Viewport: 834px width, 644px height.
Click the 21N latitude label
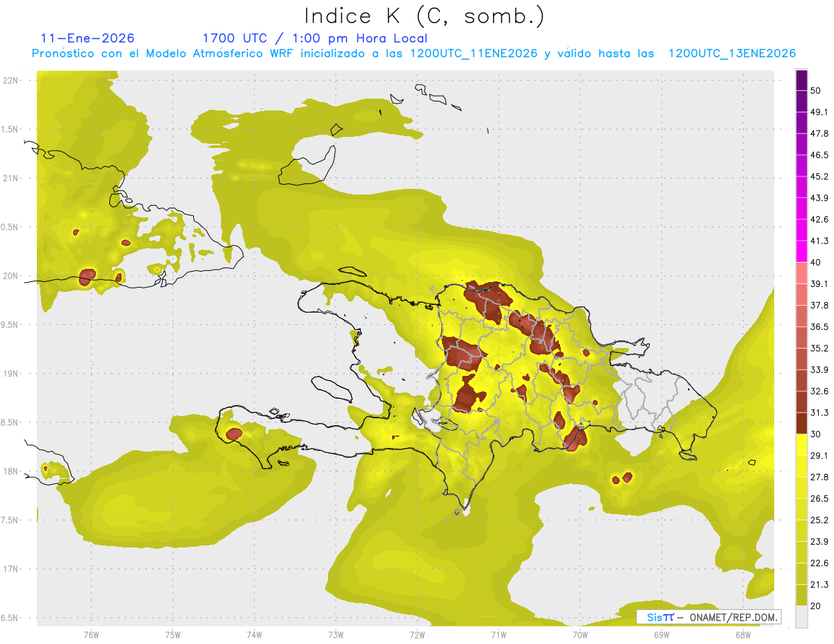[10, 178]
